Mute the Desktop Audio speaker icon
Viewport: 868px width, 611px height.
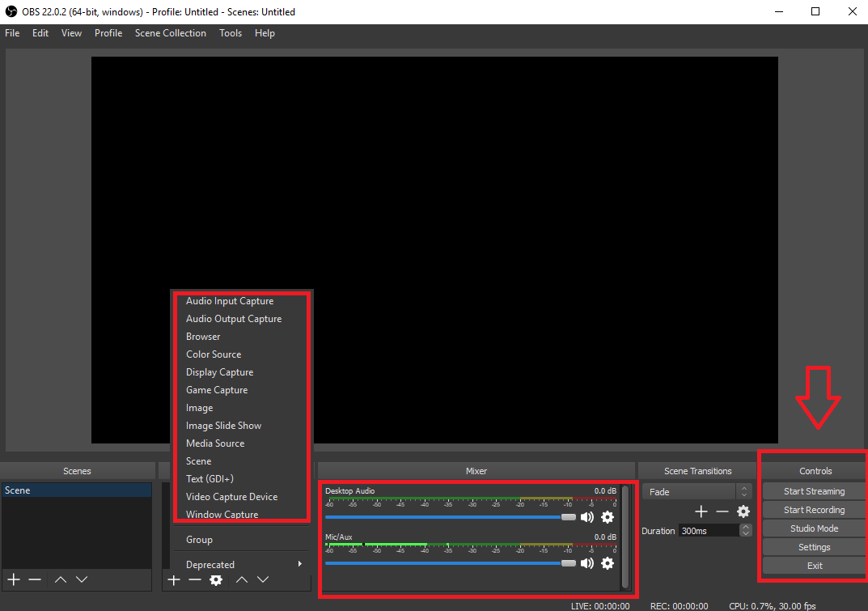pos(587,516)
